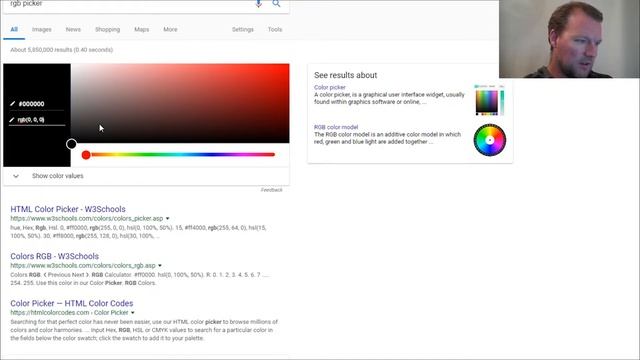Open the Color picker thumbnail image
640x360 pixels.
(x=489, y=100)
